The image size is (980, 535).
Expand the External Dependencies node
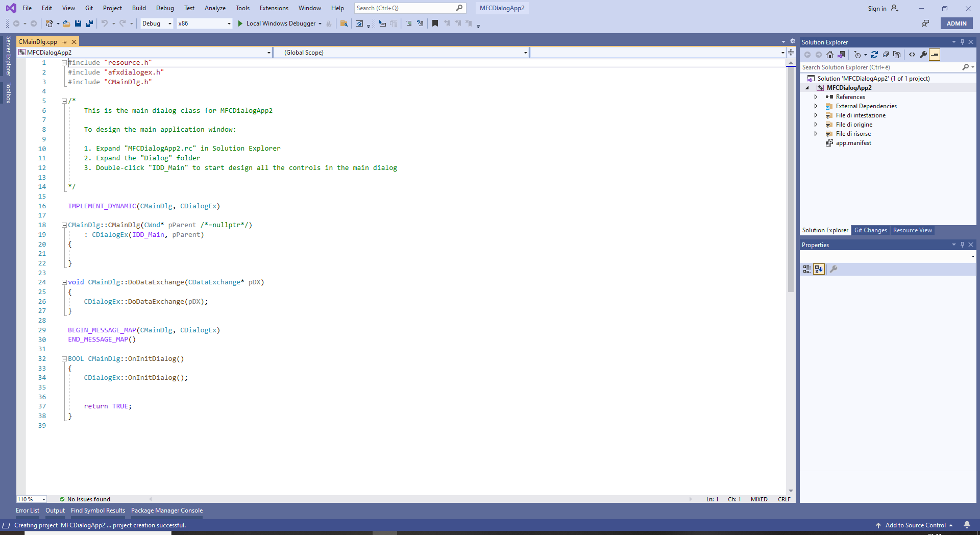point(816,106)
